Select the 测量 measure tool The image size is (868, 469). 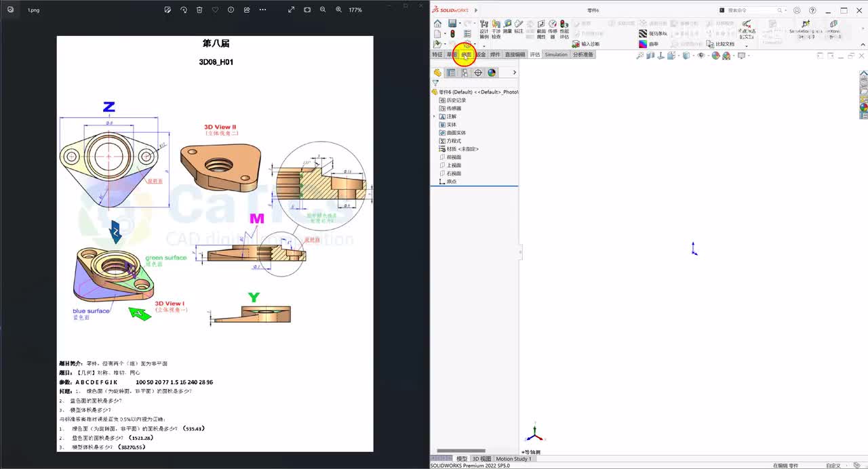click(x=507, y=27)
